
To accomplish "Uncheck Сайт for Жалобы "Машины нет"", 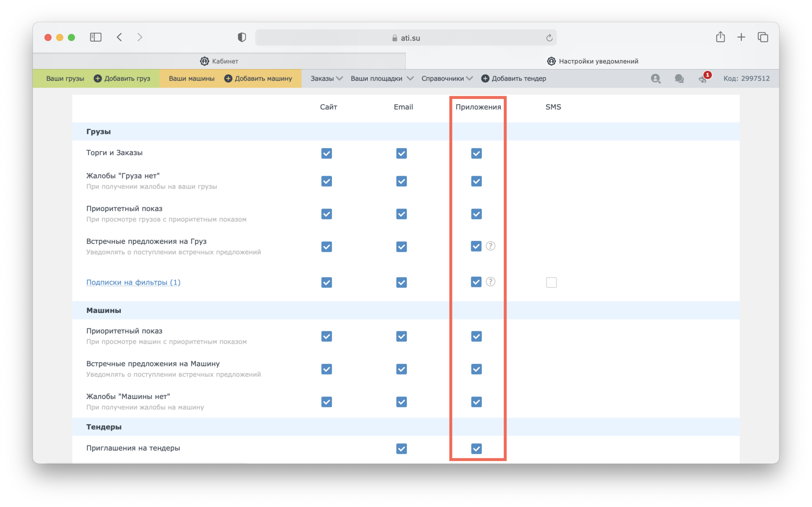I will click(327, 402).
